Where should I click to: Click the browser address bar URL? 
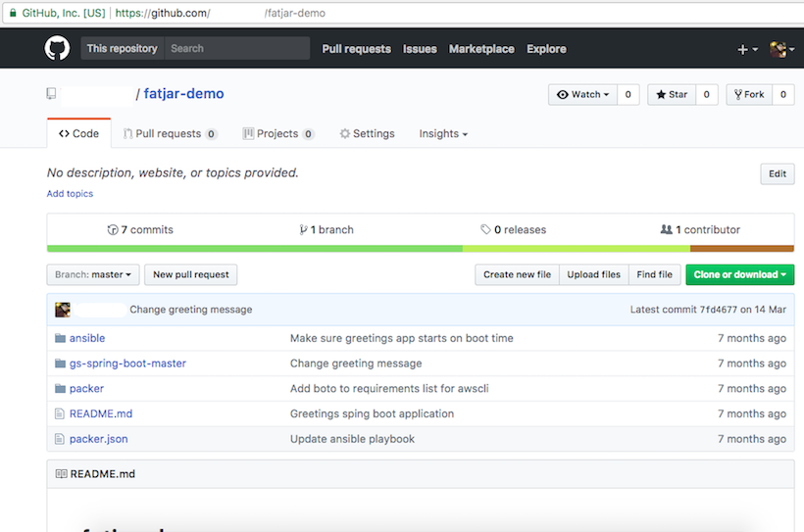pyautogui.click(x=220, y=14)
